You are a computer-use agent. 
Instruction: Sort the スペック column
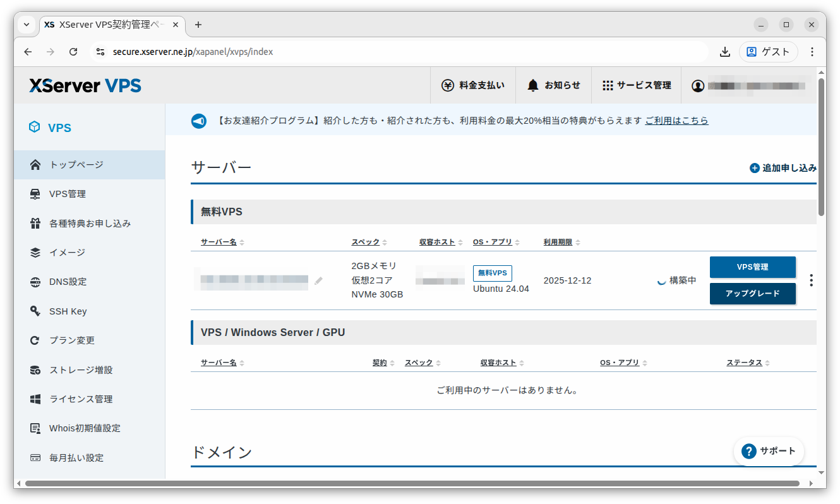(x=384, y=241)
